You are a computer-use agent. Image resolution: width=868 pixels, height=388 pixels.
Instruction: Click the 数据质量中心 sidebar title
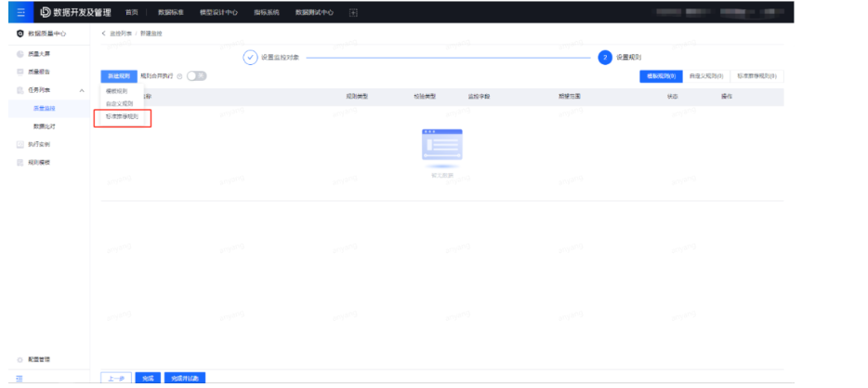(x=47, y=33)
